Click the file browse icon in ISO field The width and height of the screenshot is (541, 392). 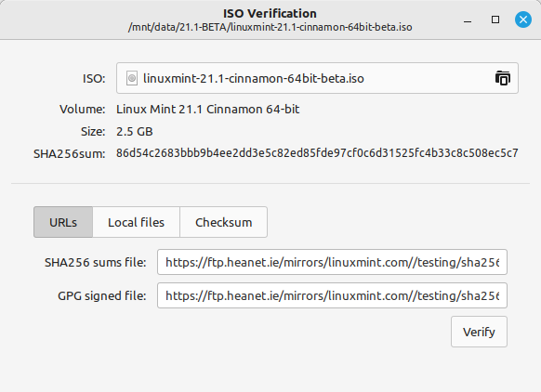tap(503, 78)
